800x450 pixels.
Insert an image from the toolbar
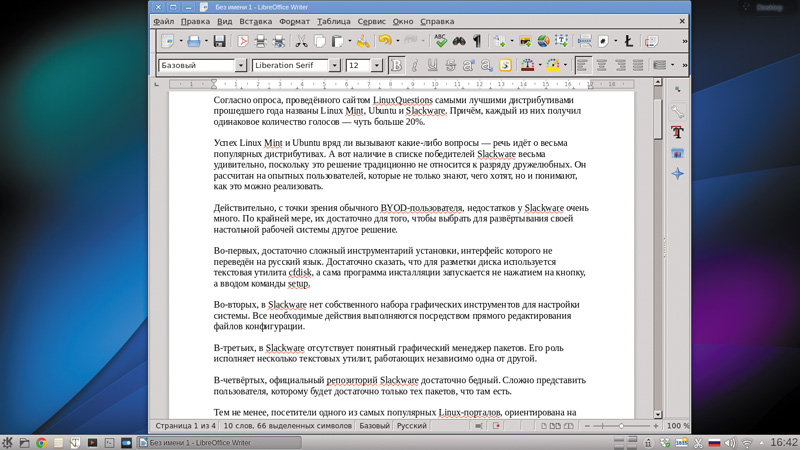coord(525,41)
